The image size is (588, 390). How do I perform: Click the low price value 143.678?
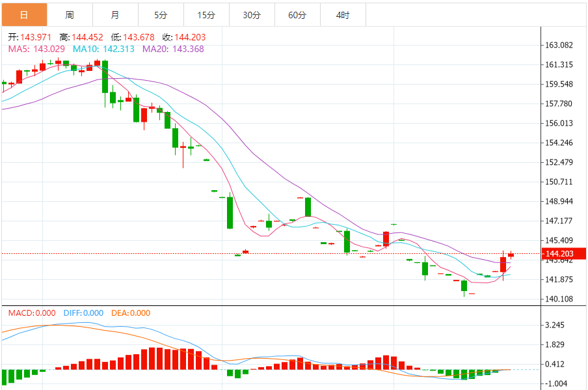tap(139, 37)
